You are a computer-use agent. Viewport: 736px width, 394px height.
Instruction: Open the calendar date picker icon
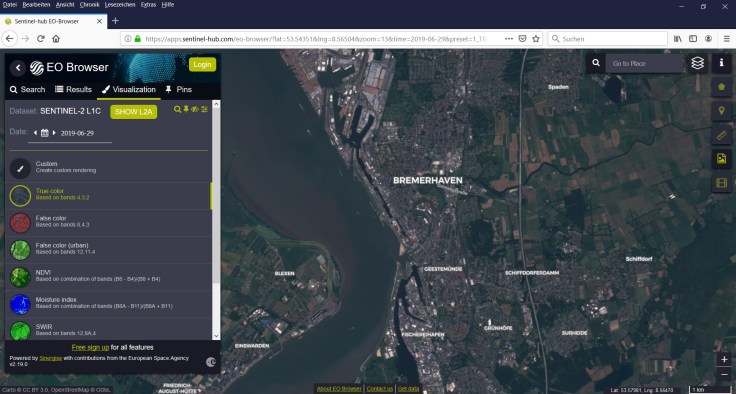(45, 133)
